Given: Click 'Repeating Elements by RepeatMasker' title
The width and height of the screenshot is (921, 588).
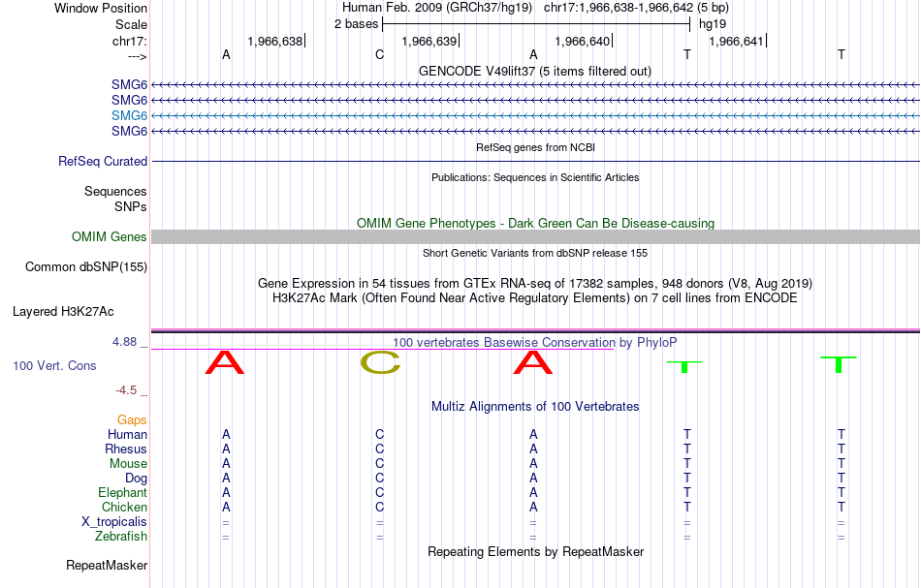Looking at the screenshot, I should (x=536, y=551).
